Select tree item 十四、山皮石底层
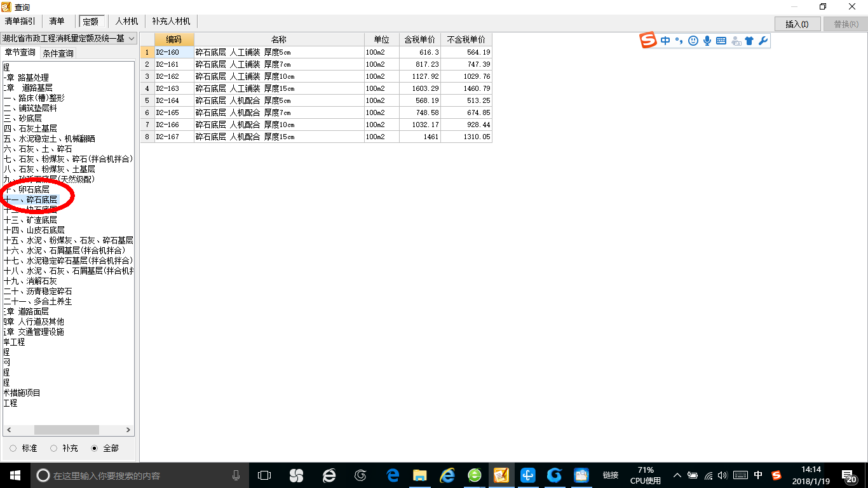The image size is (868, 488). [x=34, y=230]
